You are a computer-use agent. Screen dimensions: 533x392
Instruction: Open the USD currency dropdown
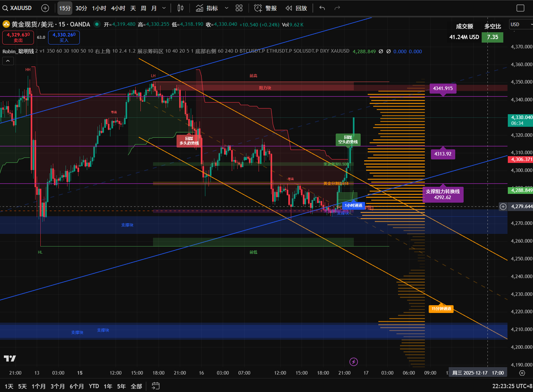coord(520,25)
